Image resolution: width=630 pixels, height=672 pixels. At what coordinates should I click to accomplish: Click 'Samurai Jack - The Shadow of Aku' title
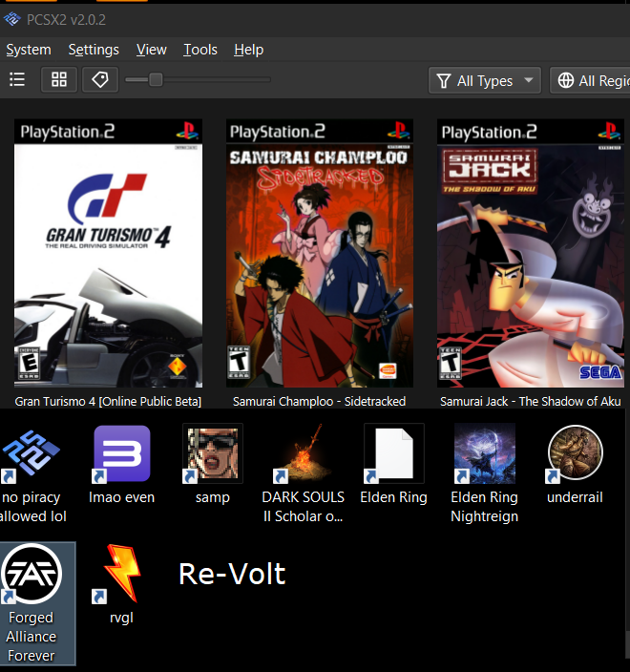[x=531, y=402]
